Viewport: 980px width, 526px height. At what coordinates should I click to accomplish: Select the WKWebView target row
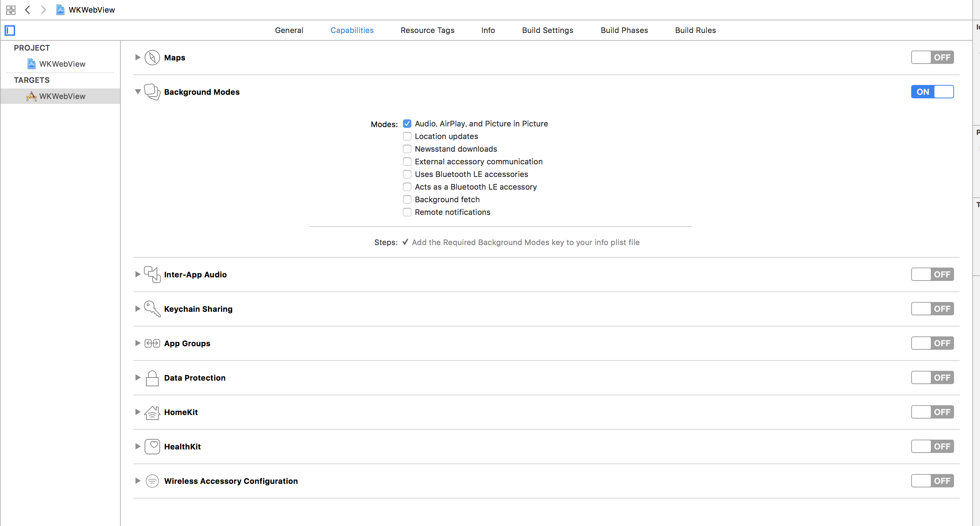60,96
